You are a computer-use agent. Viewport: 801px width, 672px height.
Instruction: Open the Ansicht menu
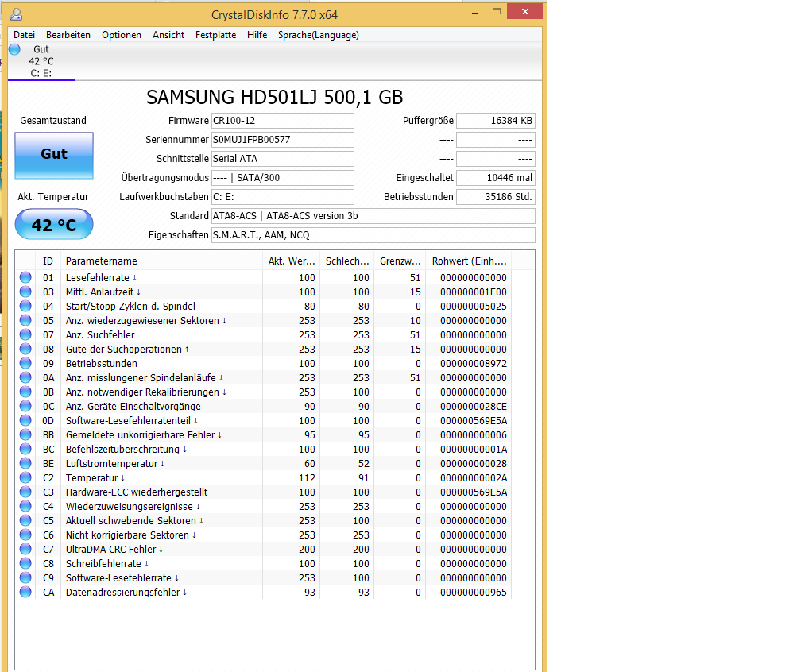168,35
